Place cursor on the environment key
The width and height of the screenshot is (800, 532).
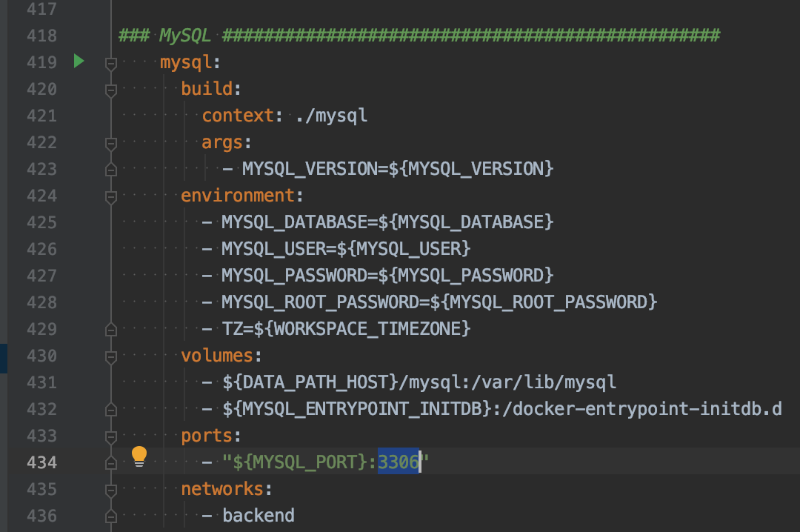[238, 196]
